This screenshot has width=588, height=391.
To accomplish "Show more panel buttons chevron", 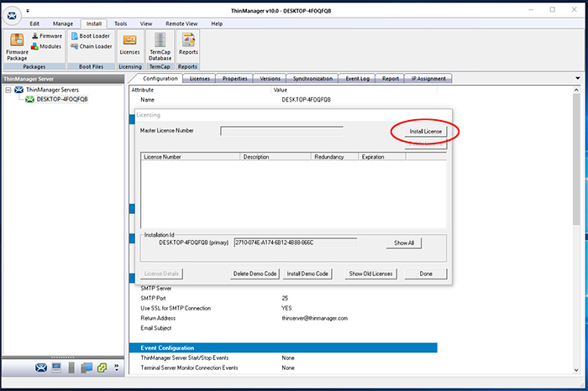I will (117, 368).
